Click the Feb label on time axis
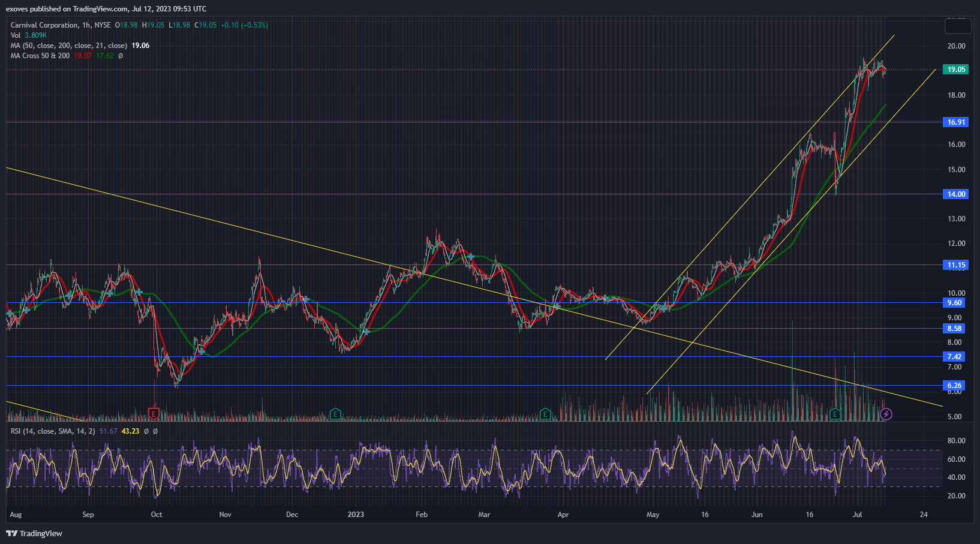 click(422, 515)
